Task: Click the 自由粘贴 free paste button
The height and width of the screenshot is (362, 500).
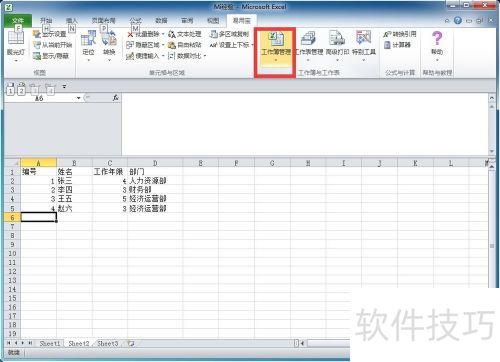Action: [185, 45]
